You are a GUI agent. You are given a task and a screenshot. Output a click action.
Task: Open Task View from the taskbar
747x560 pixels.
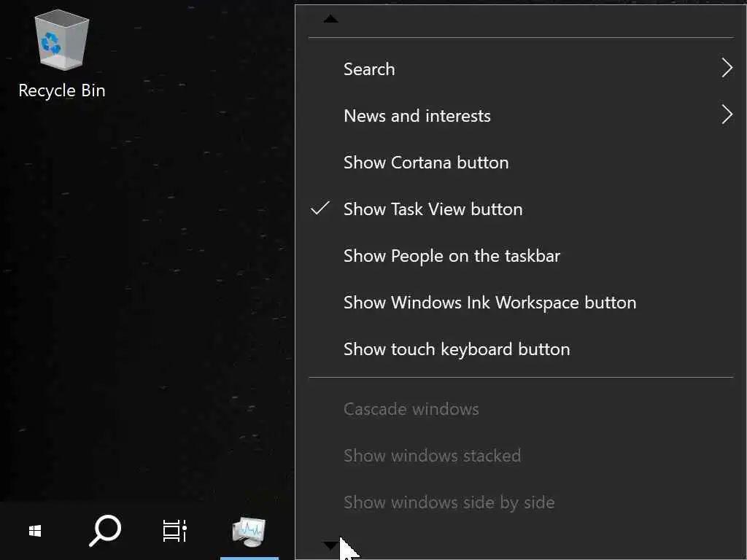(174, 531)
